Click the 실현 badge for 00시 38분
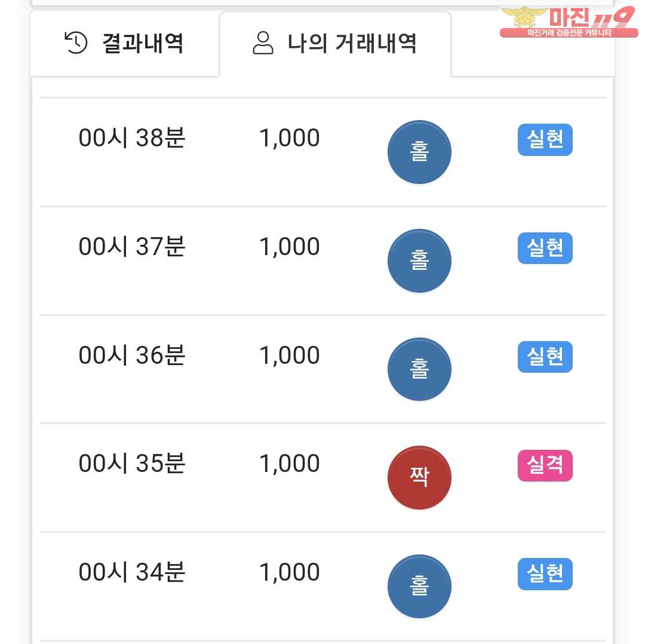The image size is (645, 644). (545, 140)
